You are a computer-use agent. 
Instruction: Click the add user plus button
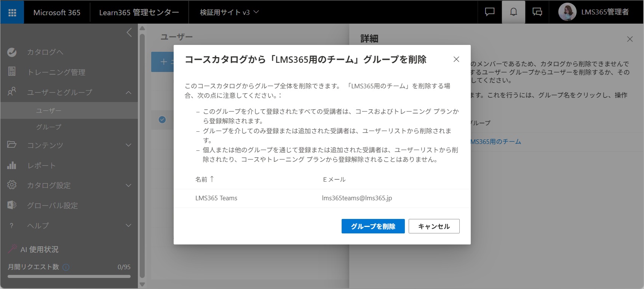pos(163,62)
